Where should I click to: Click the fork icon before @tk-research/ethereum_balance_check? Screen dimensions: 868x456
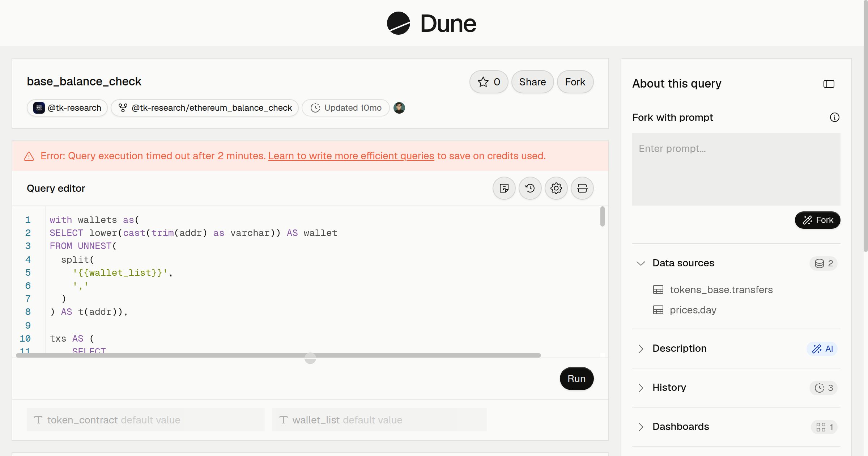click(123, 108)
